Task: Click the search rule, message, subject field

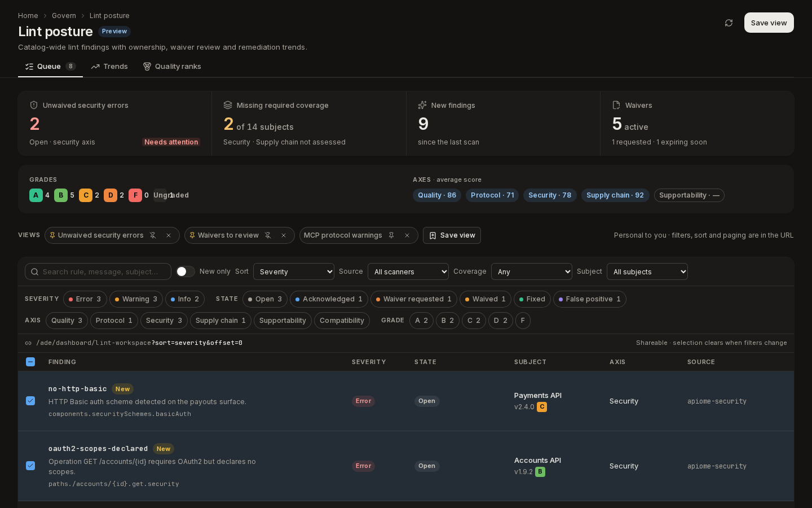Action: [98, 271]
